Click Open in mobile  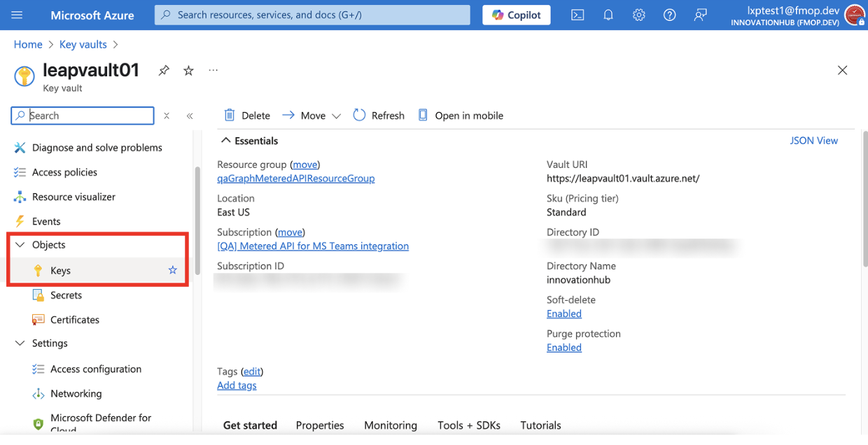(461, 115)
